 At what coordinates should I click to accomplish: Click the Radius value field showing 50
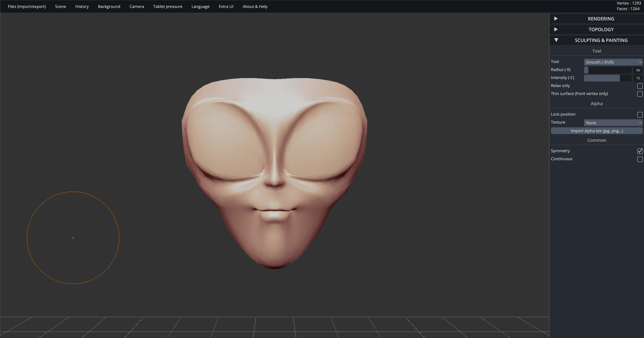pos(638,70)
